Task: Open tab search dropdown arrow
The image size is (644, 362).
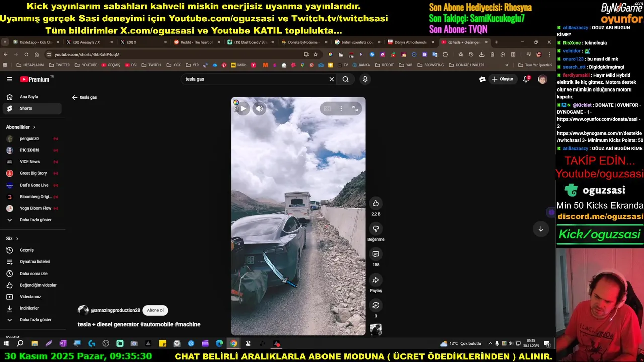Action: tap(5, 42)
